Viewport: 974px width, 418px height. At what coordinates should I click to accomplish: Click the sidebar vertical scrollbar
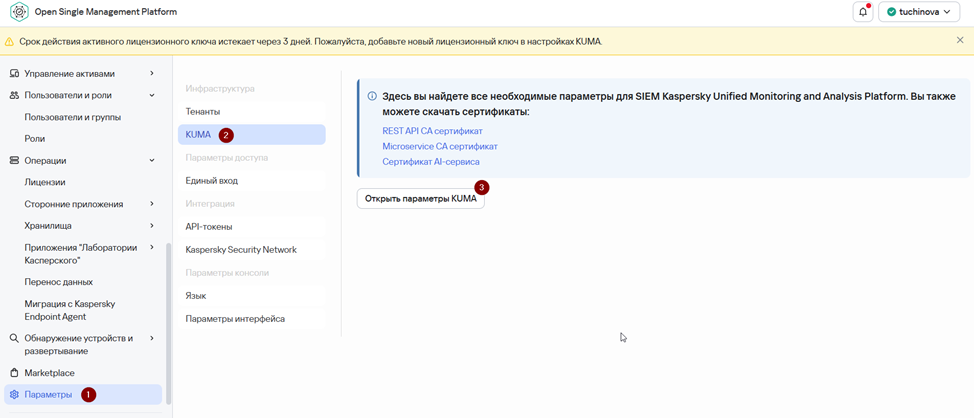point(168,323)
